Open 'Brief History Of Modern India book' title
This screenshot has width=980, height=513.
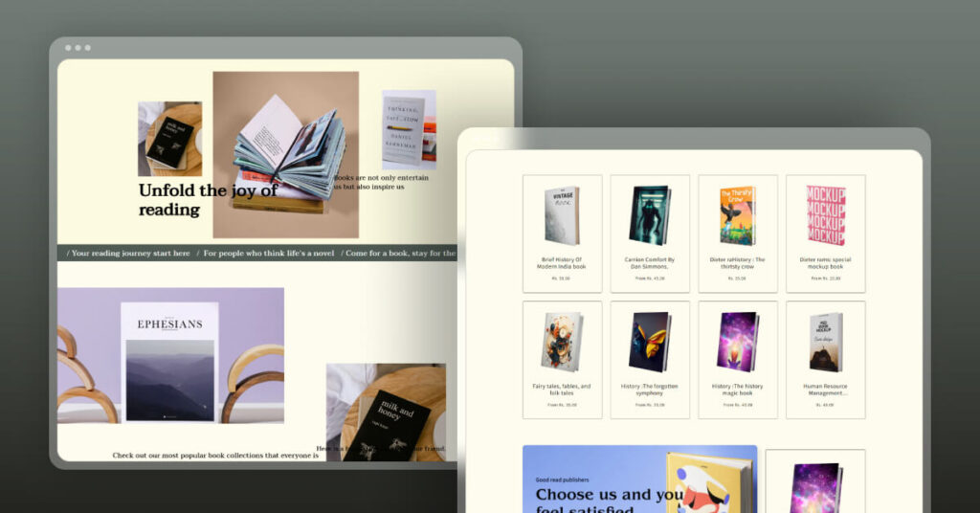pos(562,262)
